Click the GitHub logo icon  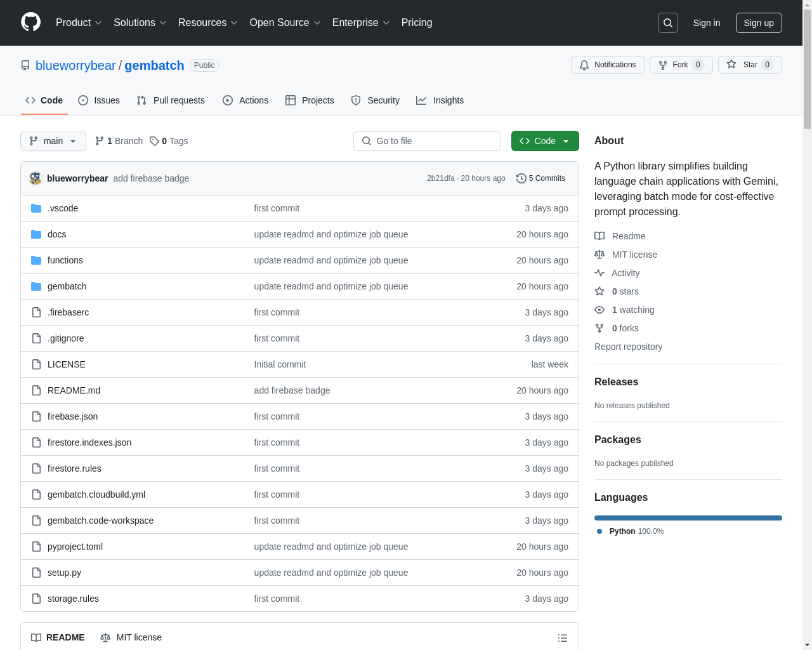pyautogui.click(x=31, y=22)
